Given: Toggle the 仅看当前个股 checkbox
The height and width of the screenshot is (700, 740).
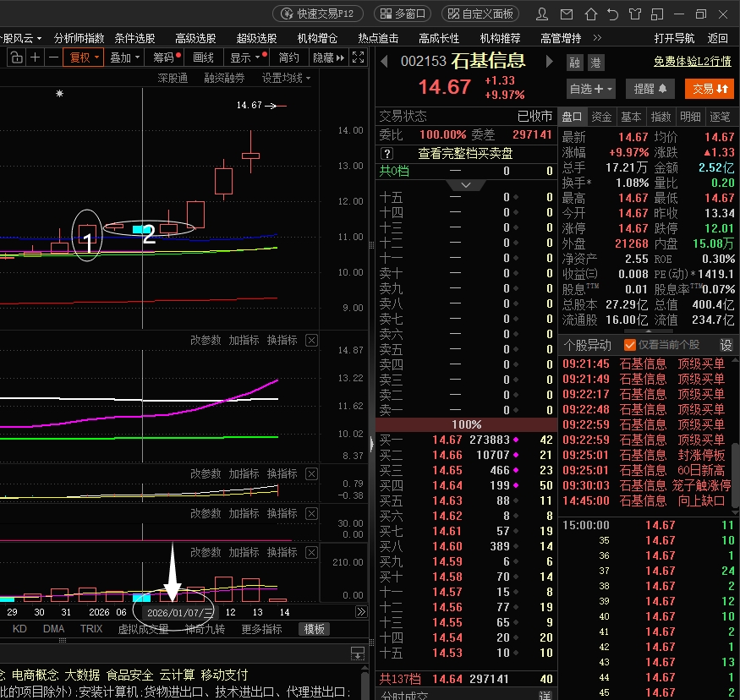Looking at the screenshot, I should [629, 345].
